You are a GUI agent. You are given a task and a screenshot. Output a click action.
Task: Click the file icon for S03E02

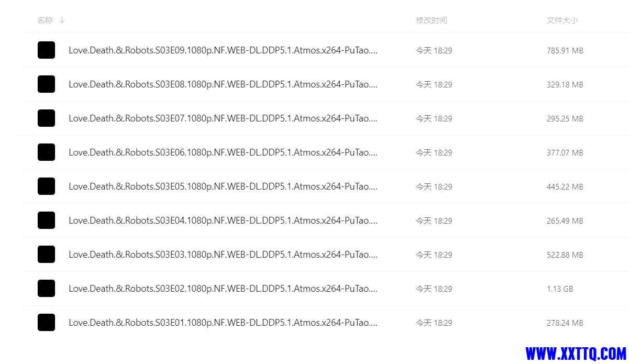tap(46, 289)
